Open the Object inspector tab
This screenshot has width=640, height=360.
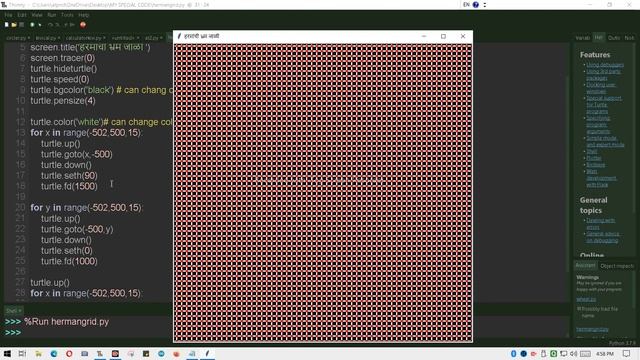click(617, 266)
